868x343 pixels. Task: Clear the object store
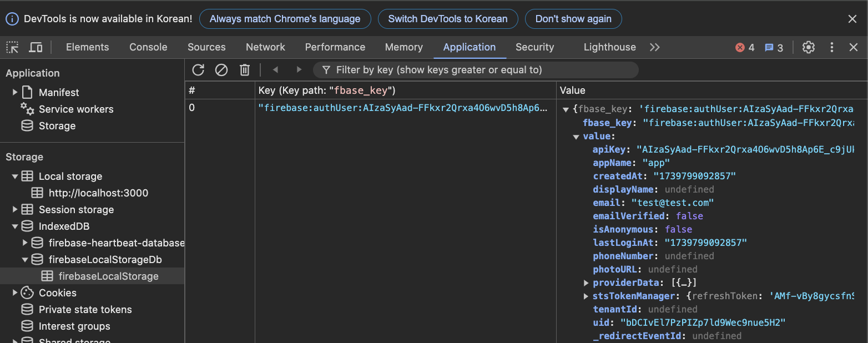pyautogui.click(x=221, y=70)
